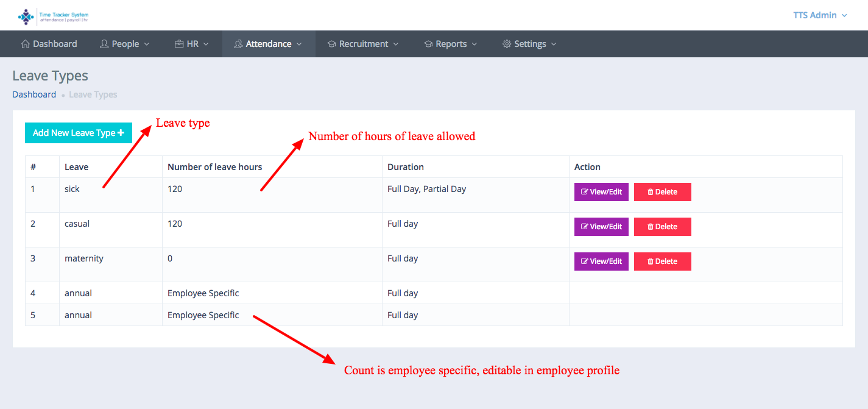Screen dimensions: 868x409
Task: Go to Dashboard via breadcrumb link
Action: click(x=34, y=94)
